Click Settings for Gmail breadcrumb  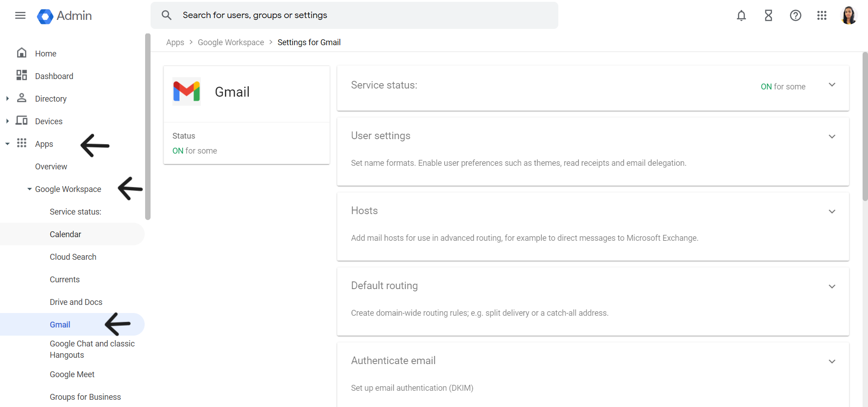309,42
